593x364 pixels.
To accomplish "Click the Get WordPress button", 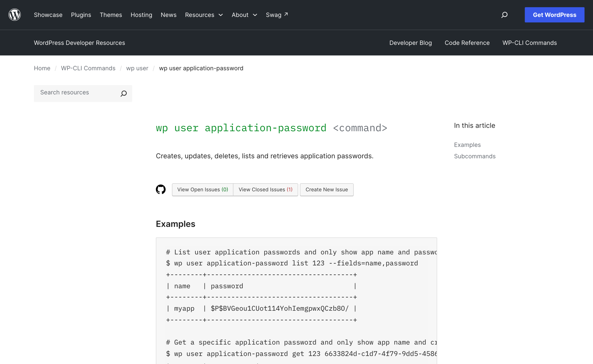I will coord(555,15).
